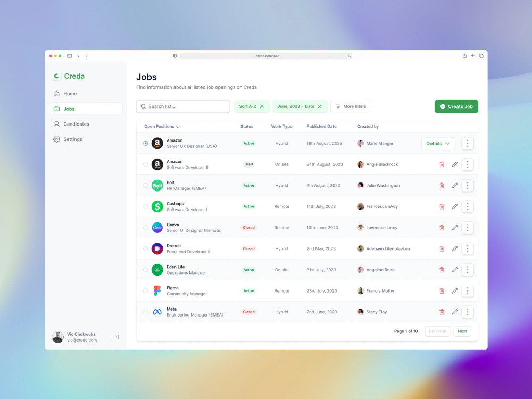Delete the Cashapp Software Developer I job
The height and width of the screenshot is (399, 532).
point(442,206)
